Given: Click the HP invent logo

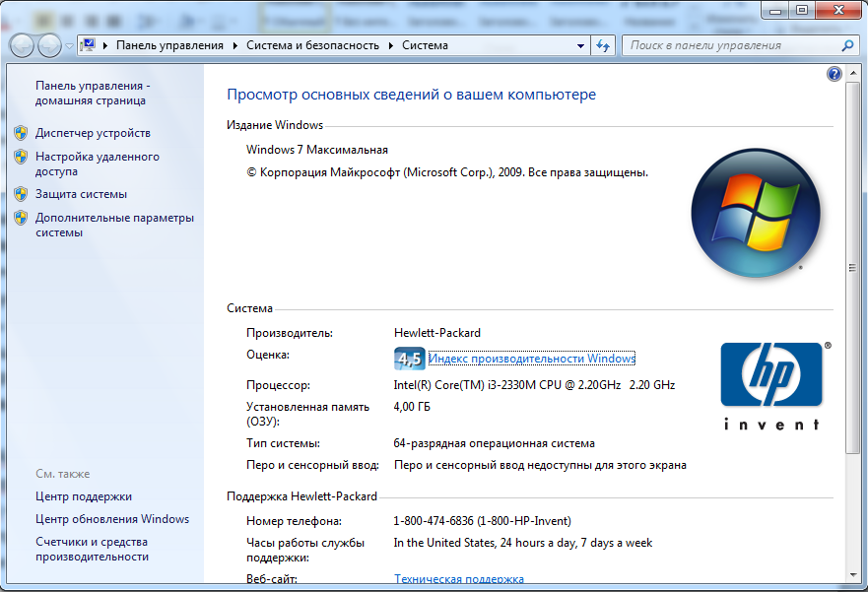Looking at the screenshot, I should point(770,385).
